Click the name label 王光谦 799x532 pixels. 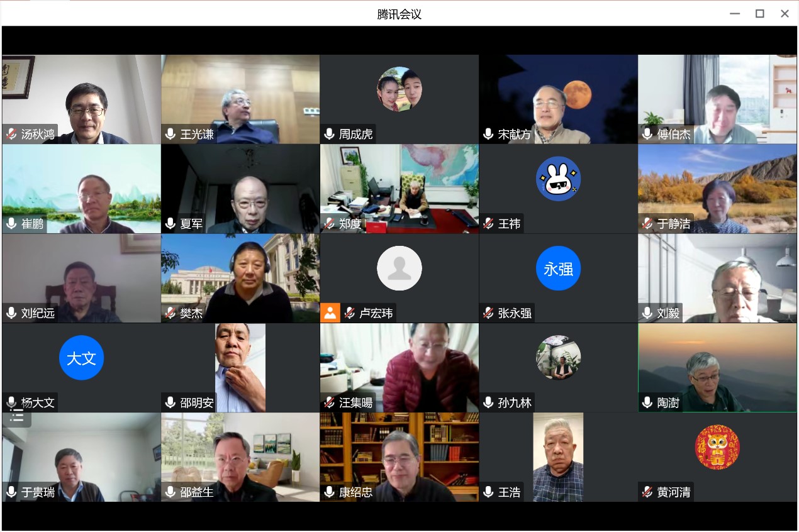(197, 134)
